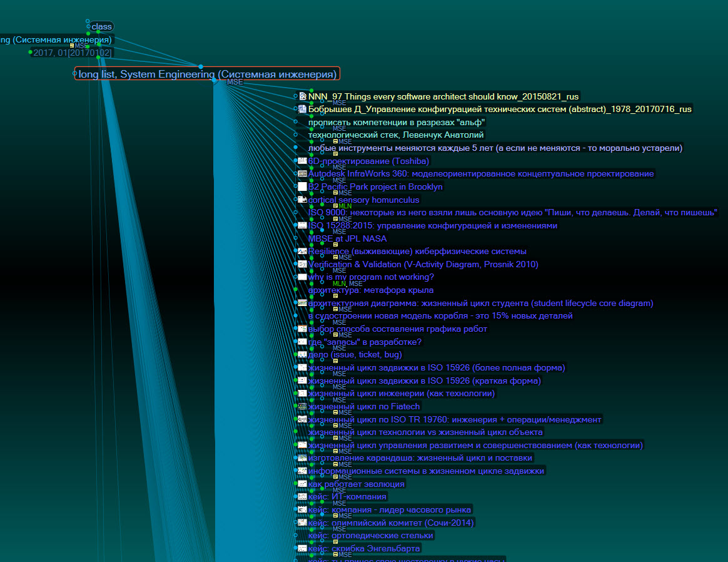Click the image icon for "Autodesk InfraWorks 360"
Image resolution: width=728 pixels, height=562 pixels.
[302, 174]
